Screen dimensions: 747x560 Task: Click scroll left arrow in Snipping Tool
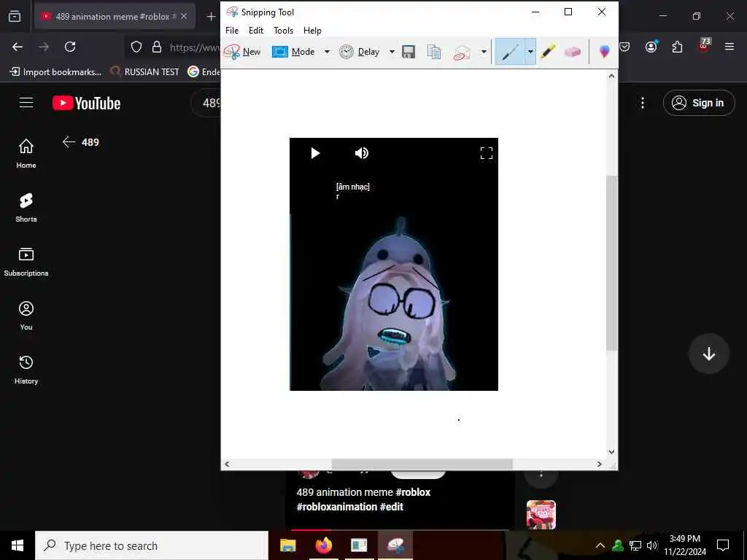pos(227,464)
